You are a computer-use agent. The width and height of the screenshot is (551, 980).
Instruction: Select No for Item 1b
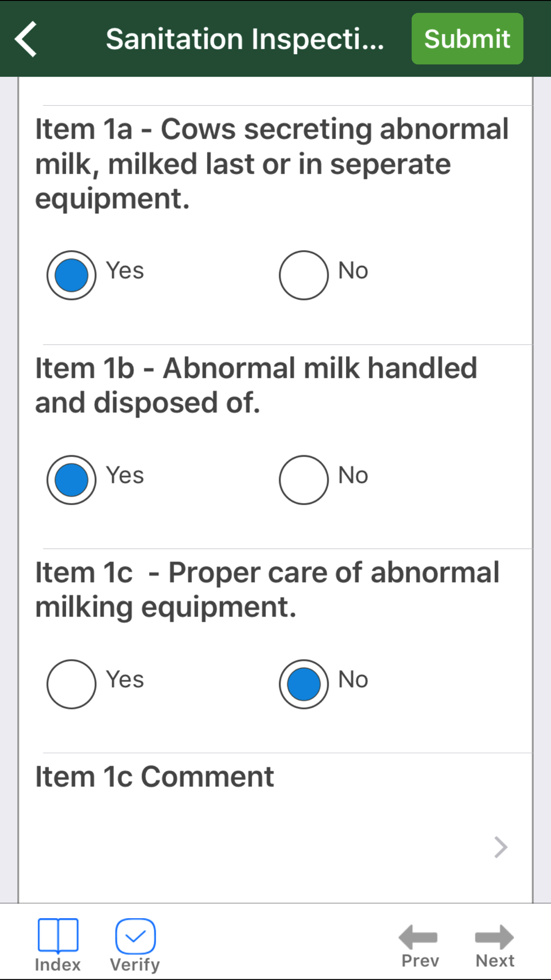pyautogui.click(x=304, y=480)
